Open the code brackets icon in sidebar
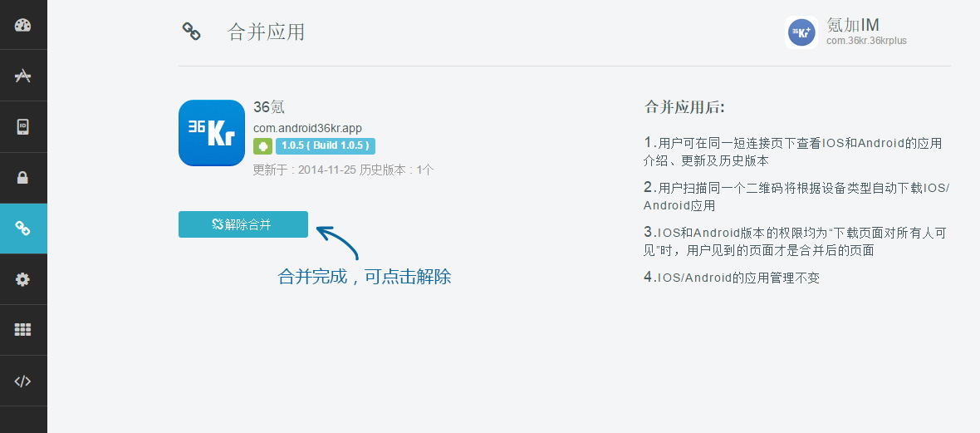This screenshot has width=980, height=433. point(23,381)
